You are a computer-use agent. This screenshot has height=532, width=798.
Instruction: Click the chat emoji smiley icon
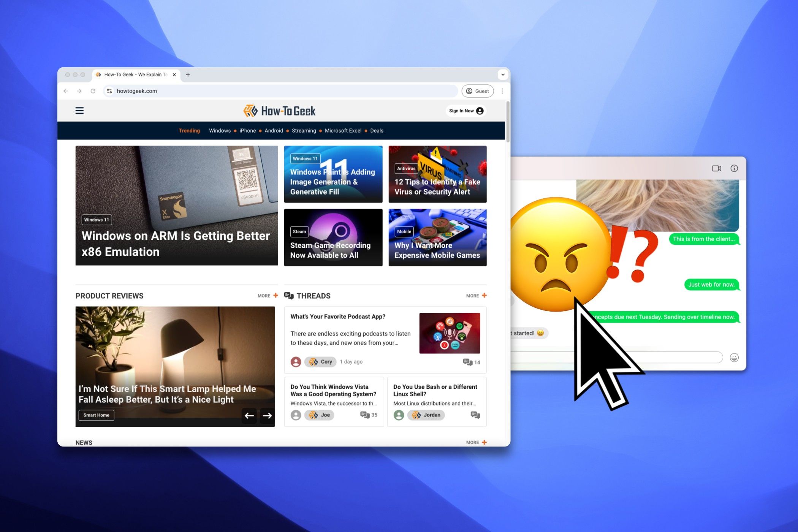[735, 357]
